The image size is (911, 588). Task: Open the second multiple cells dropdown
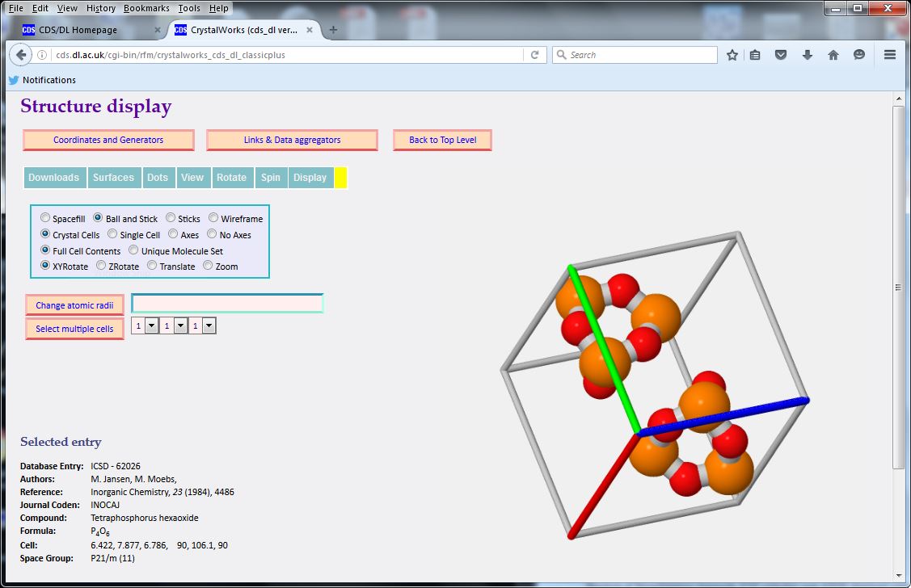[174, 326]
